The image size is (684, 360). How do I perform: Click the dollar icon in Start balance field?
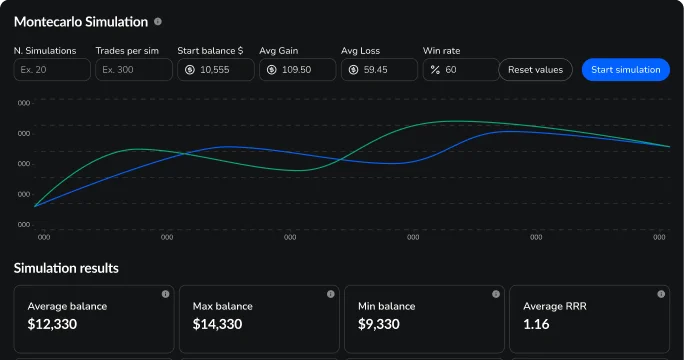click(x=190, y=70)
